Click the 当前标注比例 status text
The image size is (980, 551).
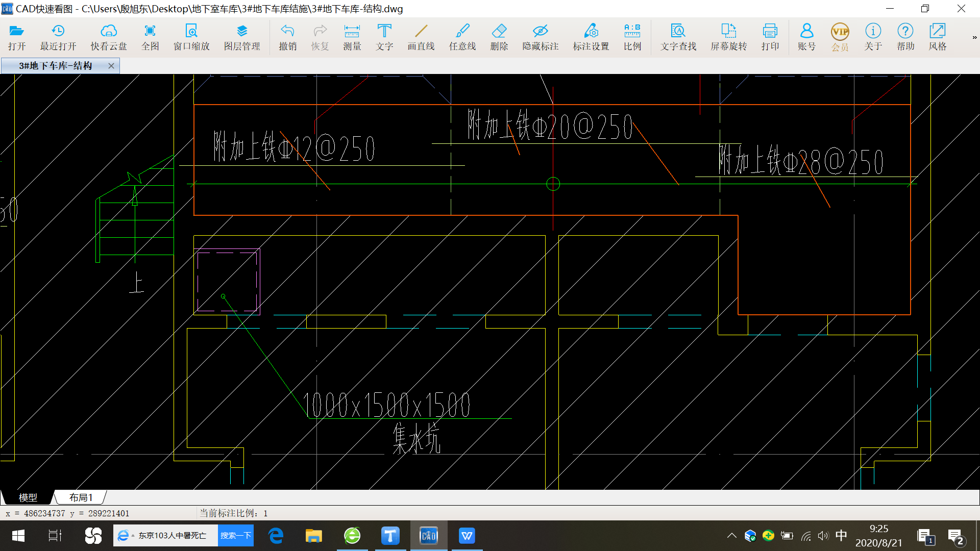234,513
